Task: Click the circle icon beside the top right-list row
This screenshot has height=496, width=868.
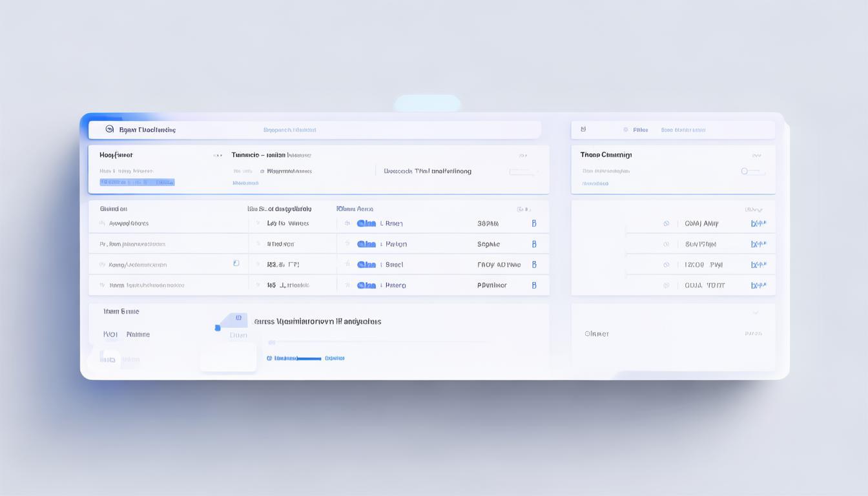Action: point(666,223)
